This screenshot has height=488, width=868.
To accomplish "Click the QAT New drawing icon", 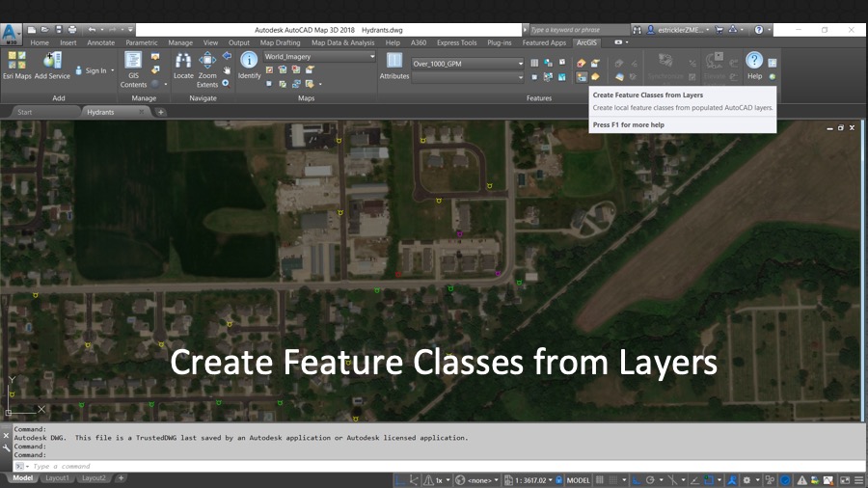I will pos(32,30).
